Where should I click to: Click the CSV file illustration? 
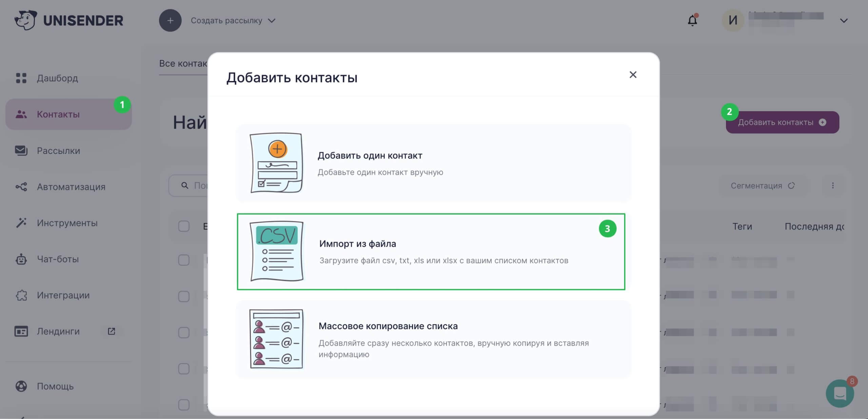pyautogui.click(x=277, y=251)
